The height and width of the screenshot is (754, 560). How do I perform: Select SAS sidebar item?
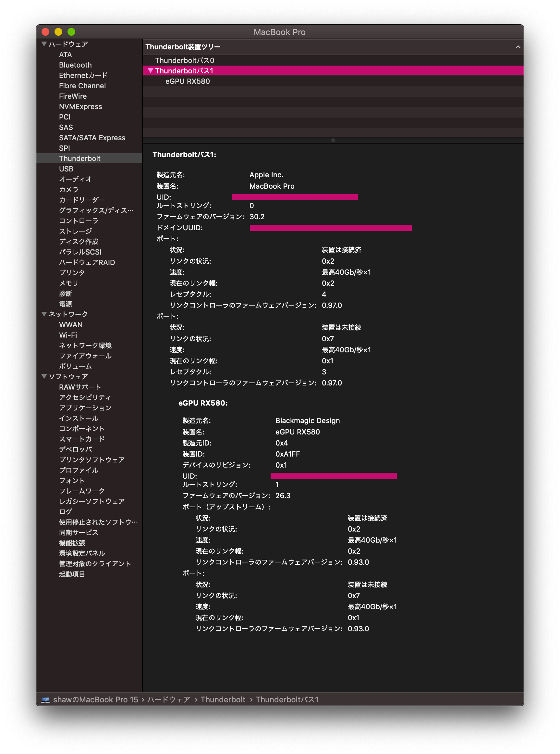[66, 127]
